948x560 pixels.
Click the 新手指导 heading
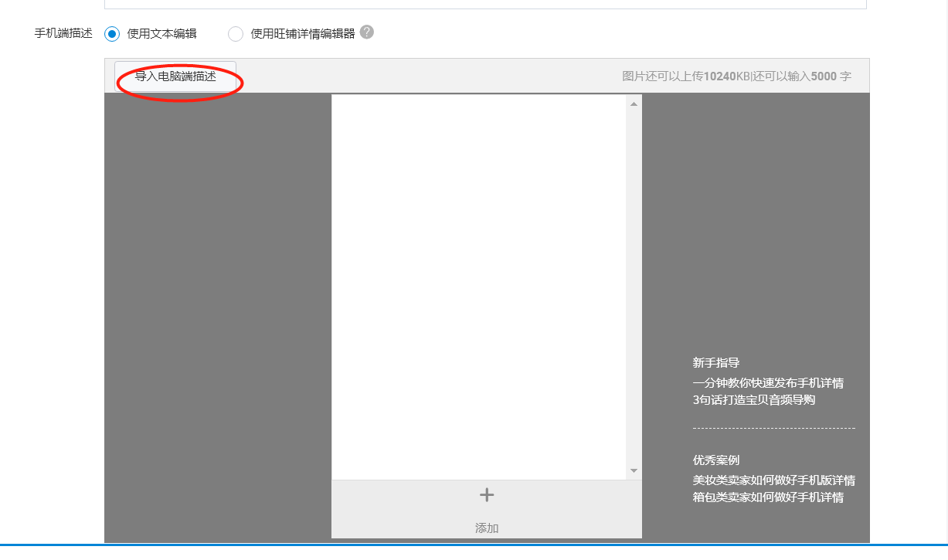[716, 363]
